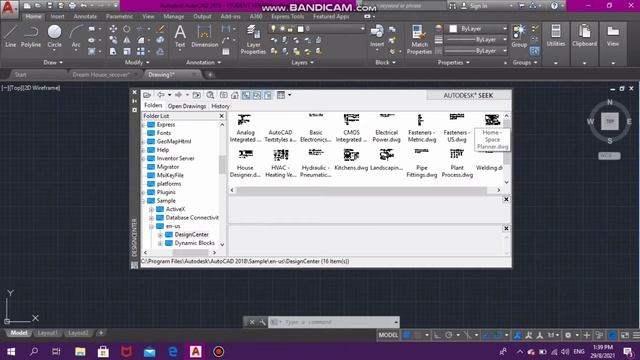Click the Home icon in DesignCenter toolbar
This screenshot has height=360, width=640.
(235, 95)
